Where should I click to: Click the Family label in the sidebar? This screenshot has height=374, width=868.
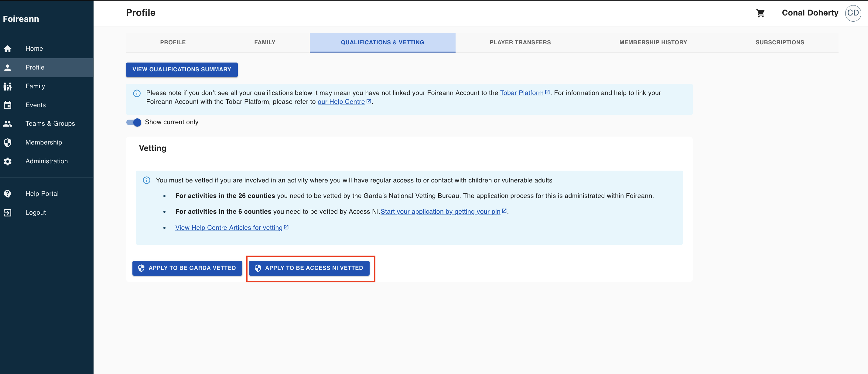coord(35,86)
